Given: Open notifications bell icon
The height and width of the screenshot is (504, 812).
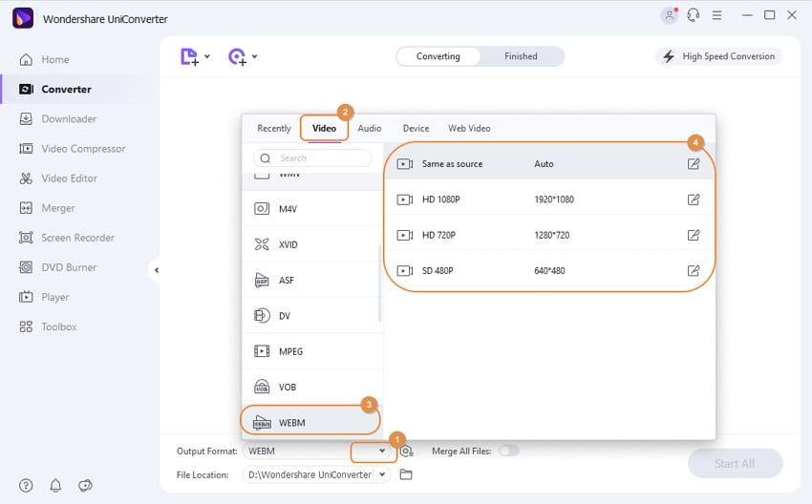Looking at the screenshot, I should click(55, 485).
